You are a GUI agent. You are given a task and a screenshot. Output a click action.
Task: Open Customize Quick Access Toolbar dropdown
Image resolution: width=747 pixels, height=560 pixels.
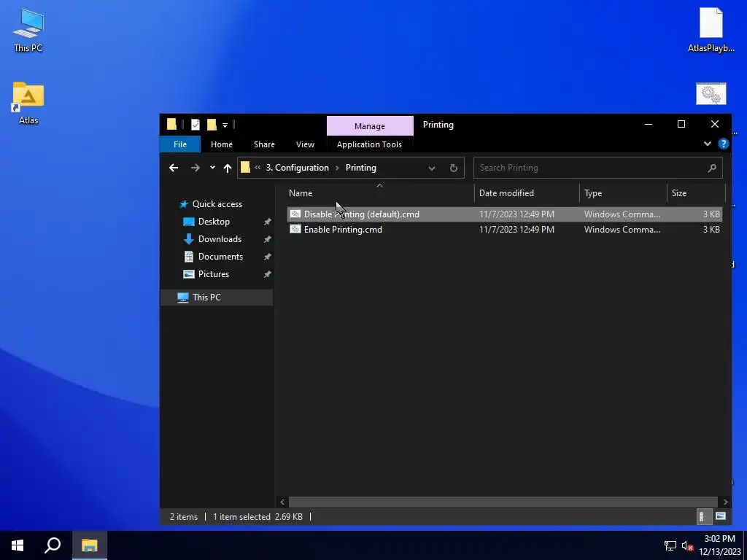click(225, 125)
